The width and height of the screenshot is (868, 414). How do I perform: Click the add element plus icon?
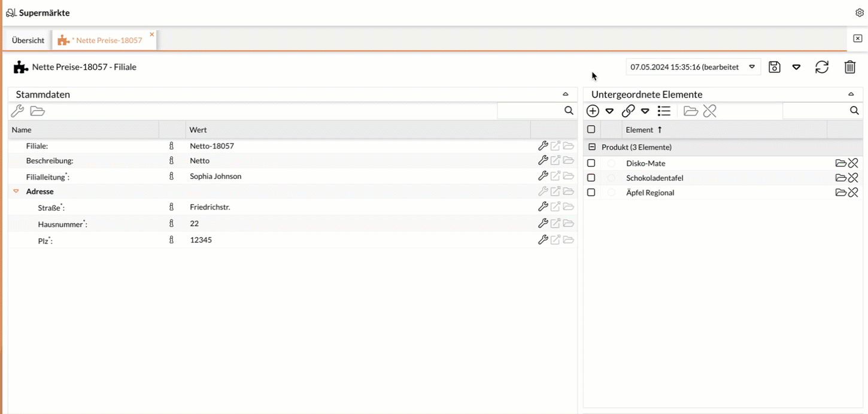pos(593,111)
